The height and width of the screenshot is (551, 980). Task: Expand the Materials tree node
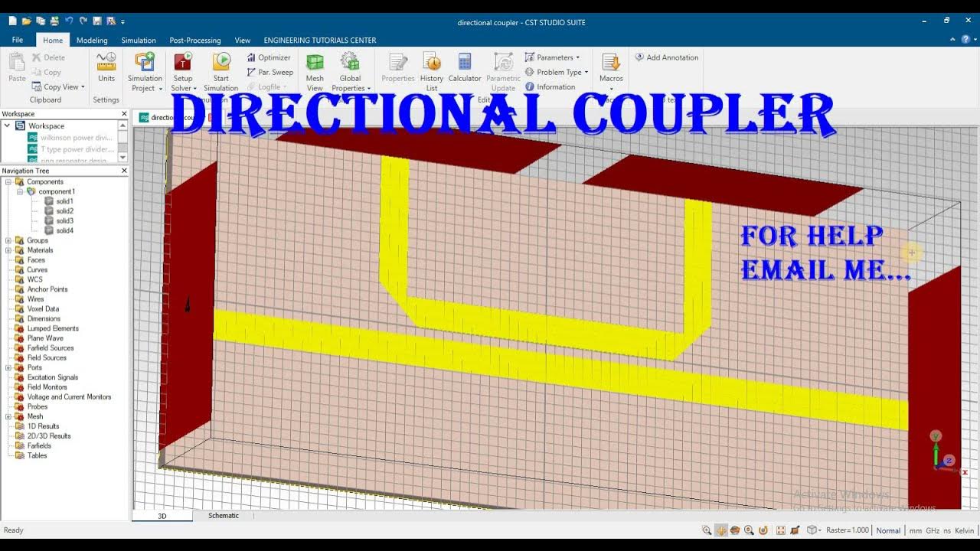[8, 250]
